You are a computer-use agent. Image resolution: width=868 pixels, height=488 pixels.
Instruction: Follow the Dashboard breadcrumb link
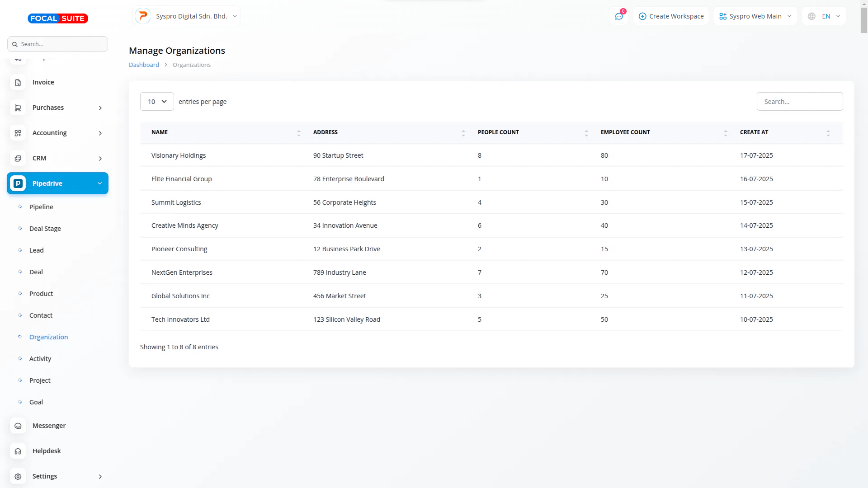coord(144,65)
